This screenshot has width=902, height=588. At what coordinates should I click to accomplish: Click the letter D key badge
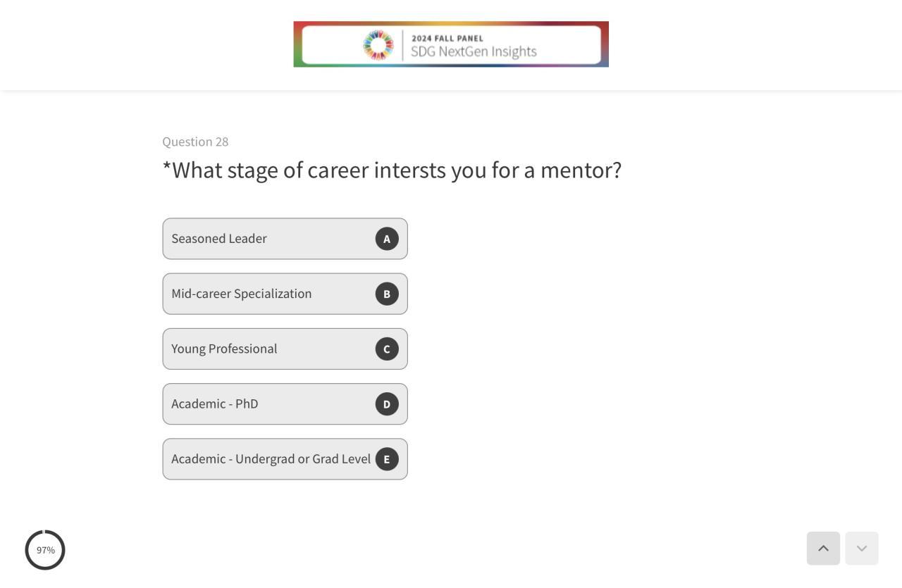(x=387, y=404)
